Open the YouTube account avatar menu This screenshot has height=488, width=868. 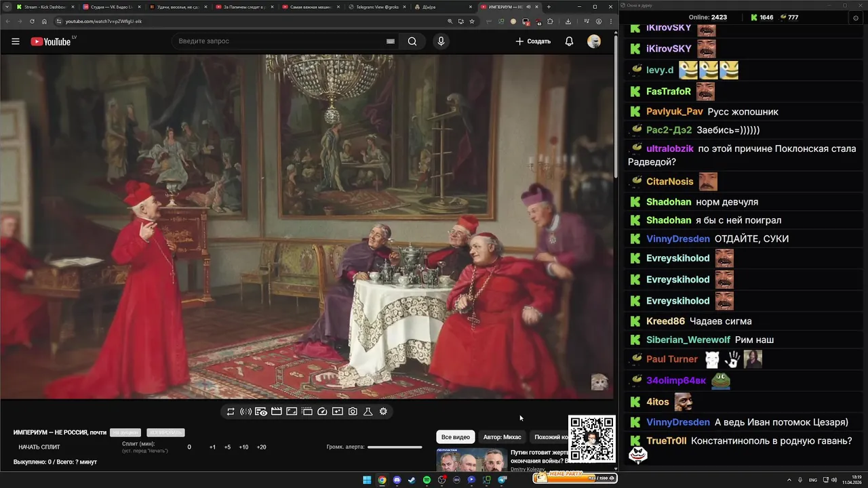click(594, 41)
